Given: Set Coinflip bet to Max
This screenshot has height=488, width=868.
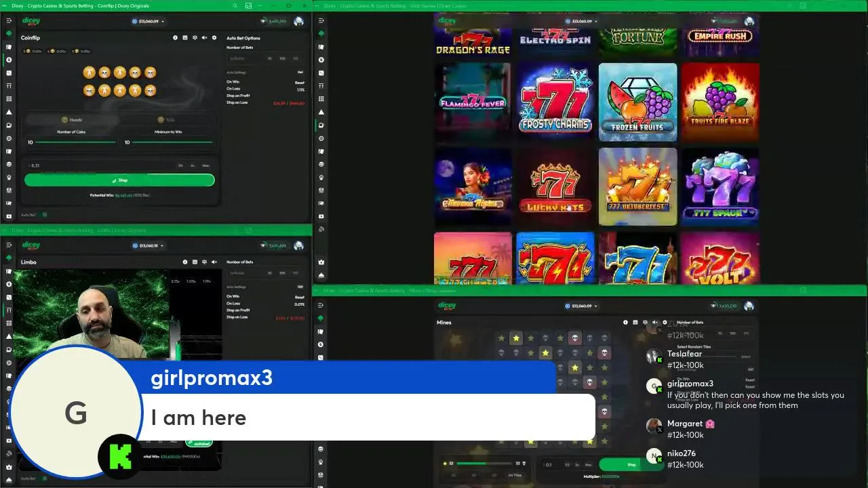Looking at the screenshot, I should (205, 165).
